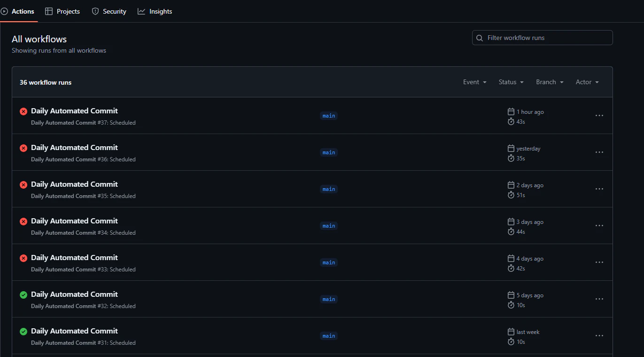Click the failed status icon for run #37
This screenshot has height=357, width=644.
tap(23, 111)
